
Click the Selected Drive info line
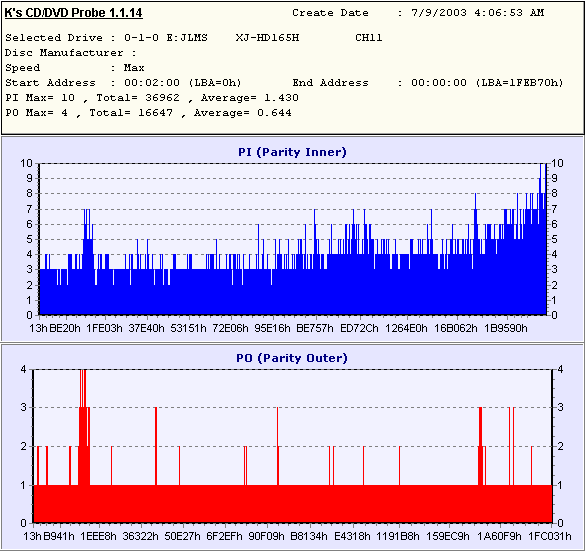coord(194,38)
